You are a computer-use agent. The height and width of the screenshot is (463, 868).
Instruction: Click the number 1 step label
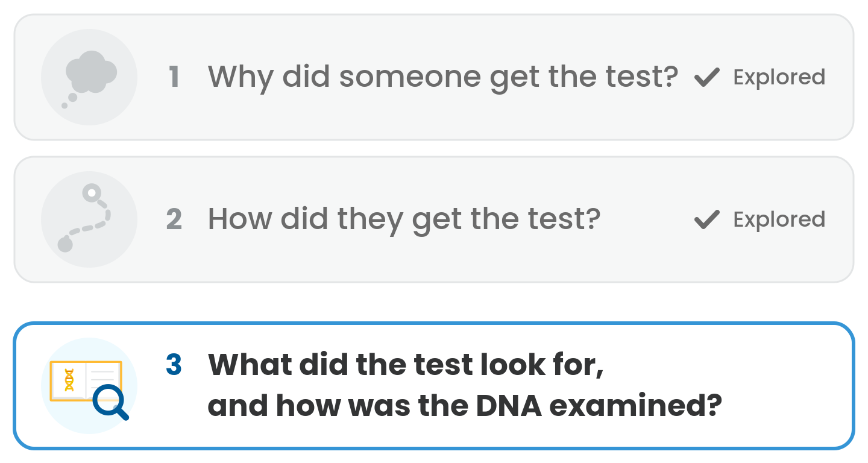click(174, 78)
